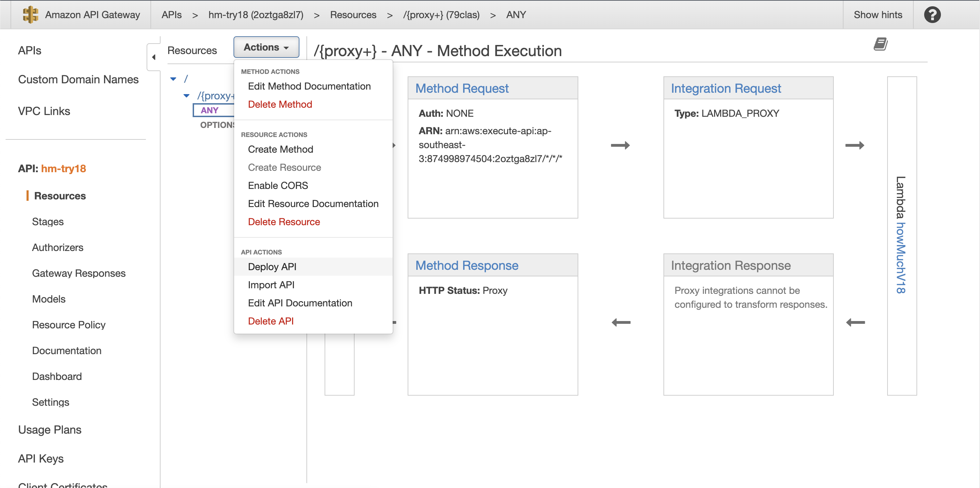
Task: Select Enable CORS from Resource Actions
Action: point(278,185)
